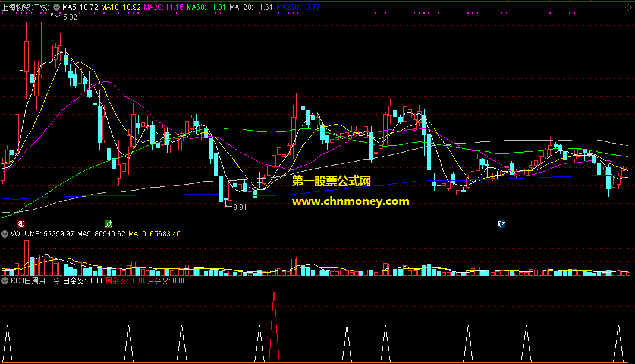Screen dimensions: 635x364
Task: Click the MA250: 10.77 label
Action: 298,7
